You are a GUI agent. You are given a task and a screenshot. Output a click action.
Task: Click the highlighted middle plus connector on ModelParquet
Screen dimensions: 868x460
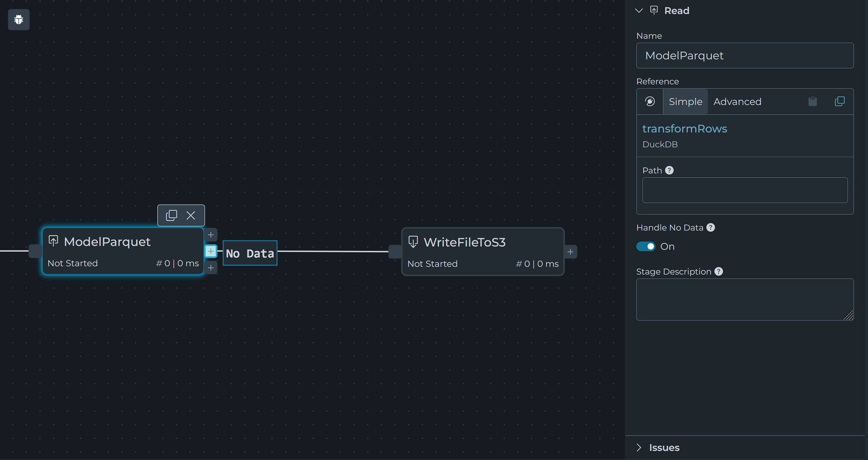pos(211,251)
